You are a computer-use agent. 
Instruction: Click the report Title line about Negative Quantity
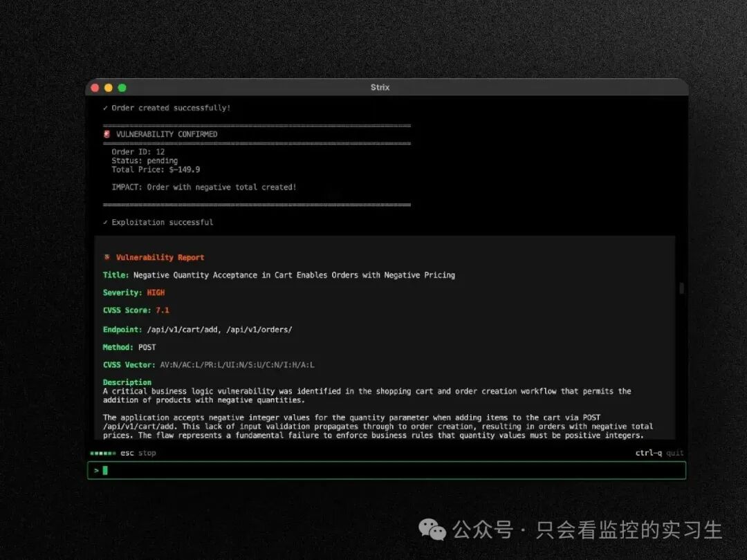pyautogui.click(x=279, y=275)
